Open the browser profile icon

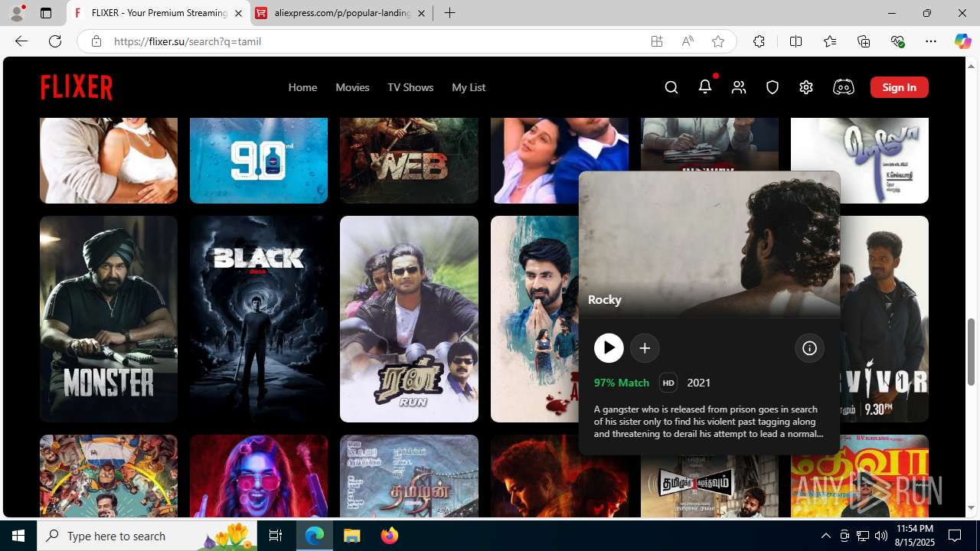point(17,13)
